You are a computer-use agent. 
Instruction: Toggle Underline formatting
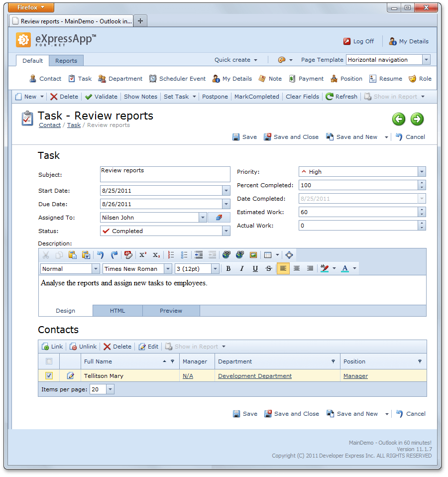pos(255,268)
